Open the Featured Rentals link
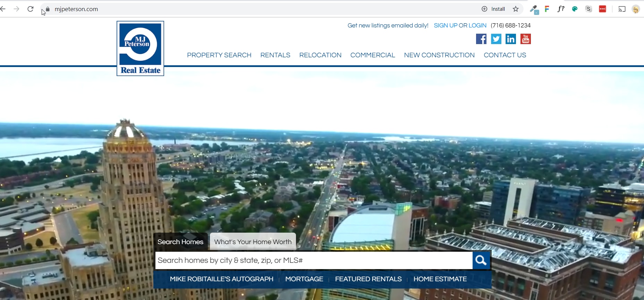The height and width of the screenshot is (300, 644). coord(368,279)
